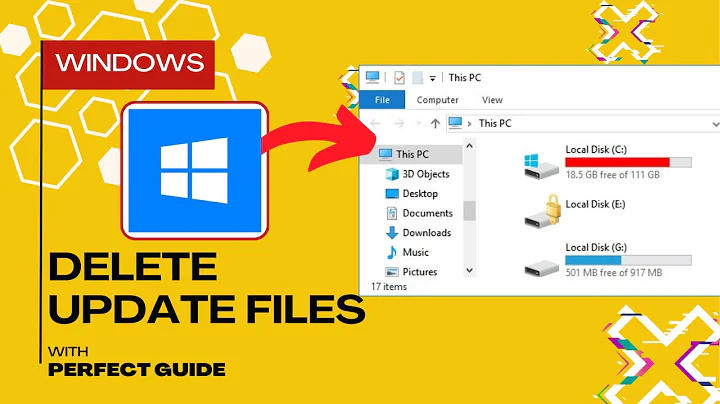Click the New folder quick access icon
The width and height of the screenshot is (720, 404).
pos(417,78)
